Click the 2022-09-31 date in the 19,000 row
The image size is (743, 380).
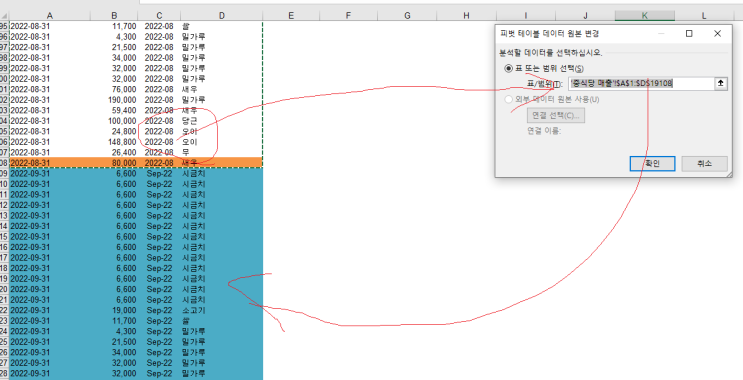coord(50,310)
